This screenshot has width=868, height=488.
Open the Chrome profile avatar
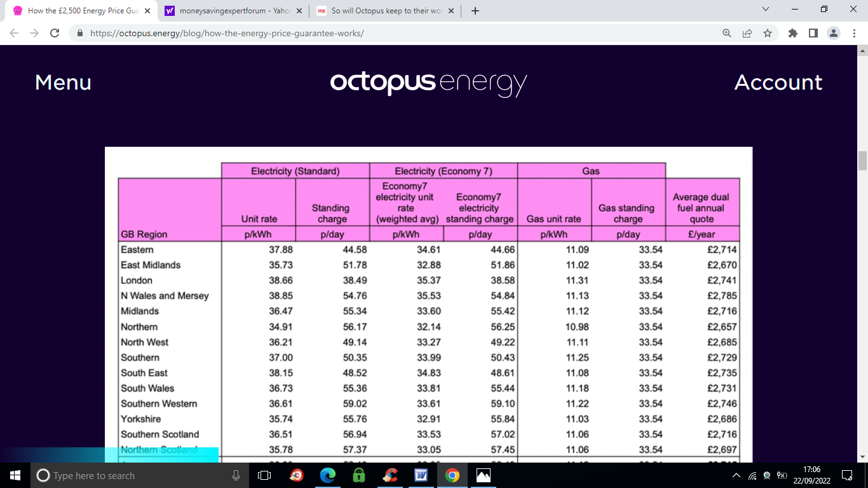tap(833, 33)
